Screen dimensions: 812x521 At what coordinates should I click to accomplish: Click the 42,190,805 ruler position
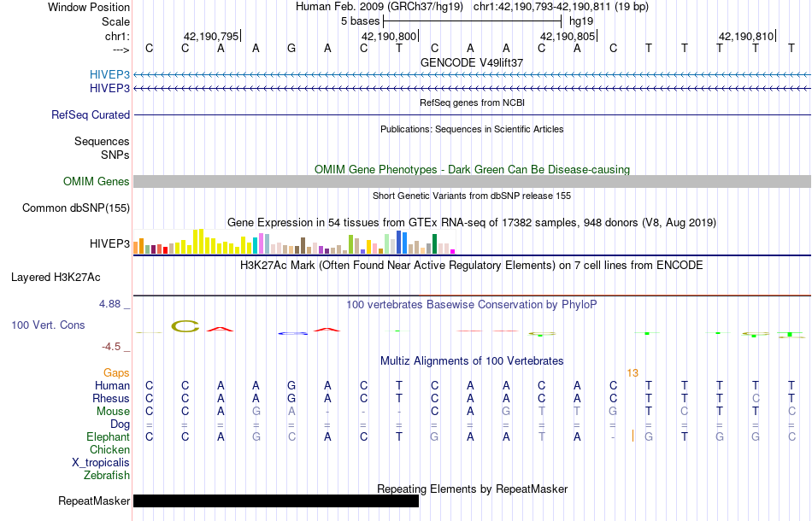coord(568,36)
